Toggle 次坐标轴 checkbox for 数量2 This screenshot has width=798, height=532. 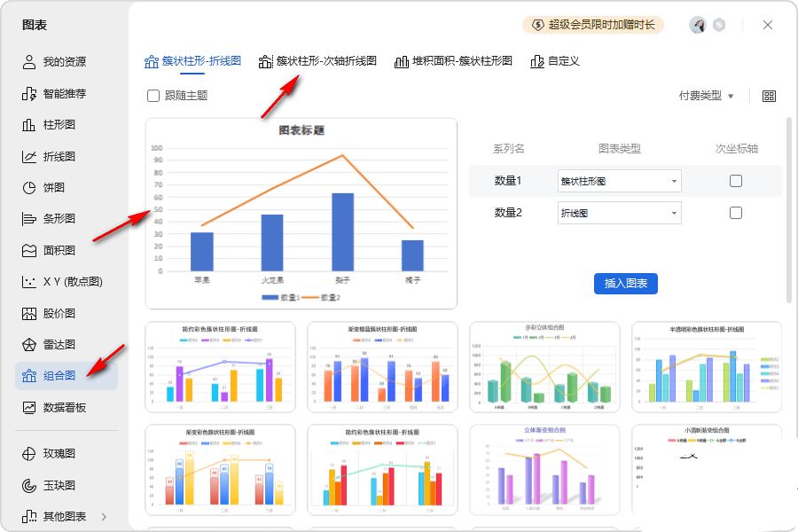coord(735,213)
